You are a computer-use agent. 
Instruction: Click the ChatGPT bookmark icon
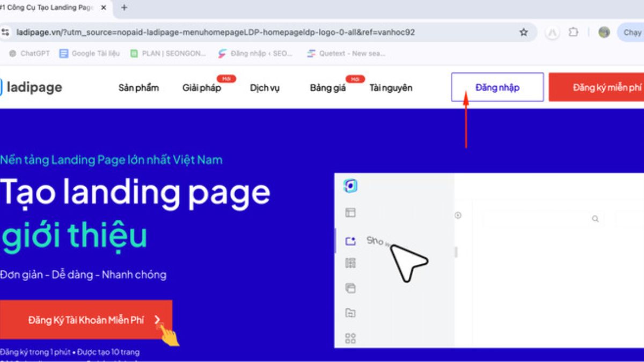pos(12,54)
